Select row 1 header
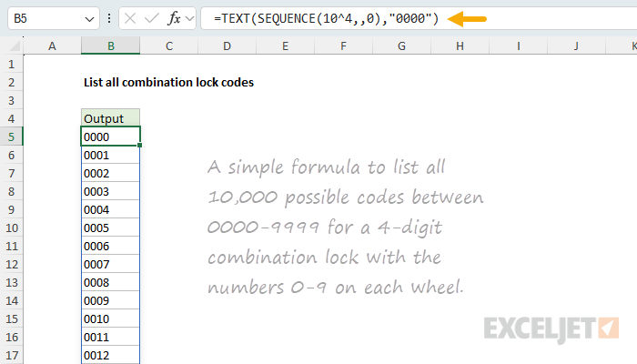Screen dimensions: 637x364 pyautogui.click(x=11, y=65)
